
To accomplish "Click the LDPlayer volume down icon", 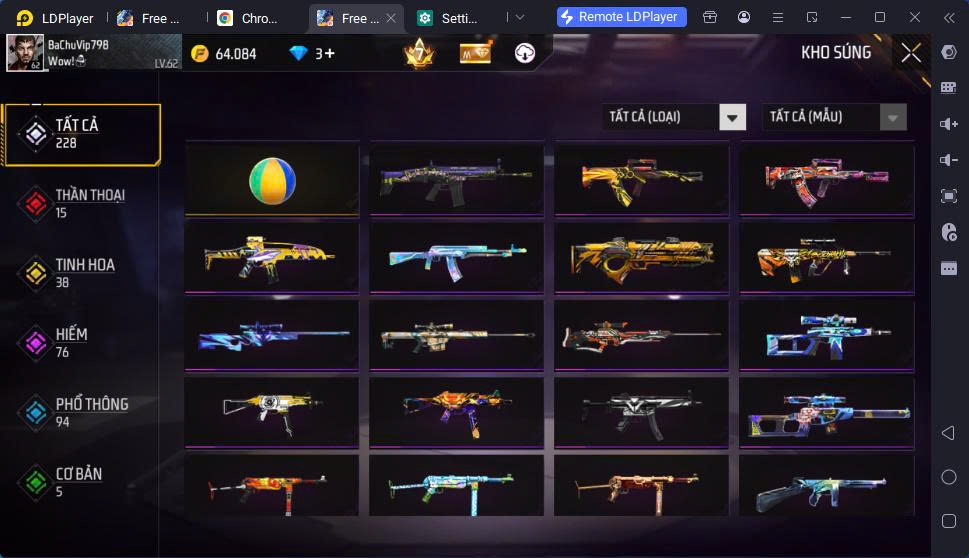I will pyautogui.click(x=949, y=160).
